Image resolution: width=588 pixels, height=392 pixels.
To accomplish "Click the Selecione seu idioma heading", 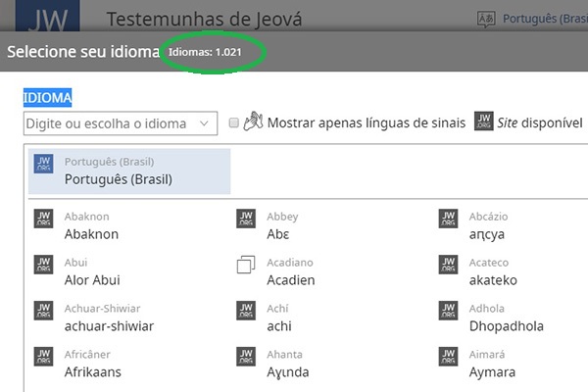I will (x=83, y=52).
